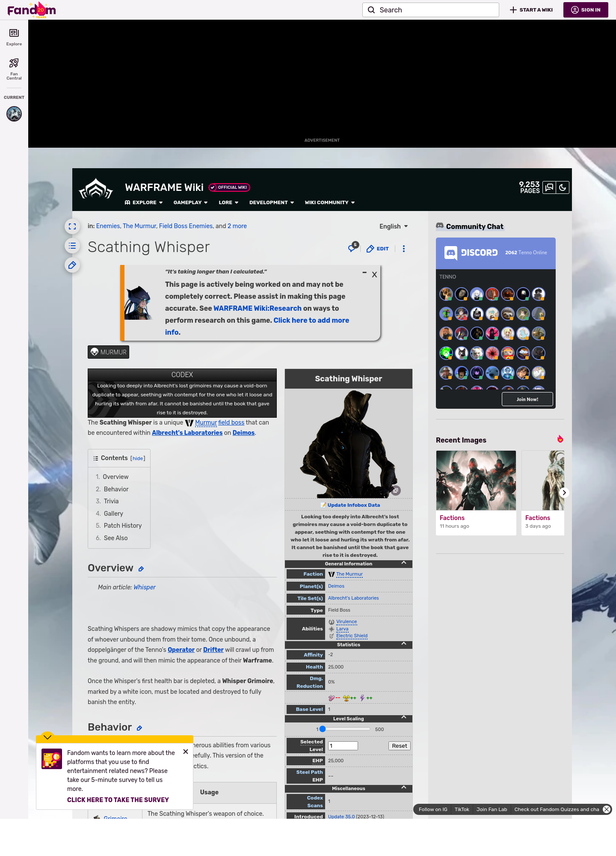Dismiss the bottom notification bar

click(607, 809)
